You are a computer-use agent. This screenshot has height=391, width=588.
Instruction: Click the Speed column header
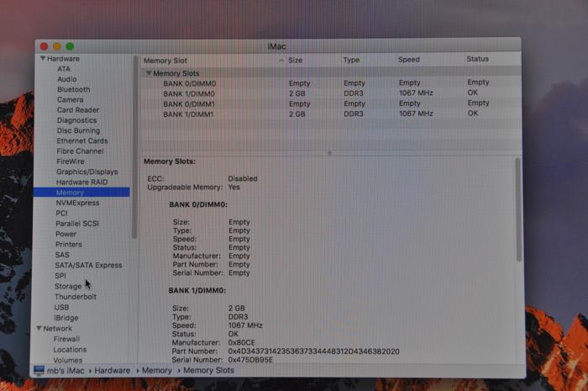[409, 60]
